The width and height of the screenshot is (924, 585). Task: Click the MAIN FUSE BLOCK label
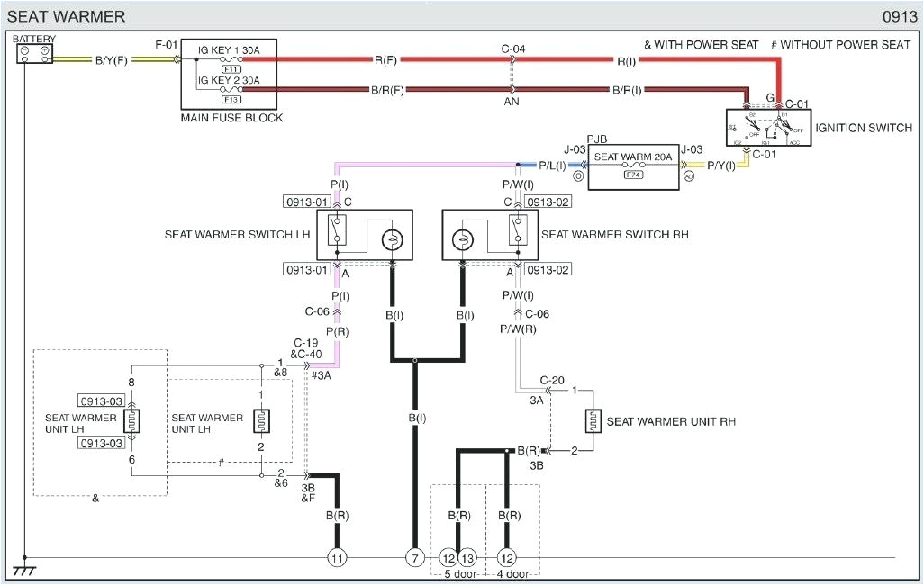coord(231,117)
